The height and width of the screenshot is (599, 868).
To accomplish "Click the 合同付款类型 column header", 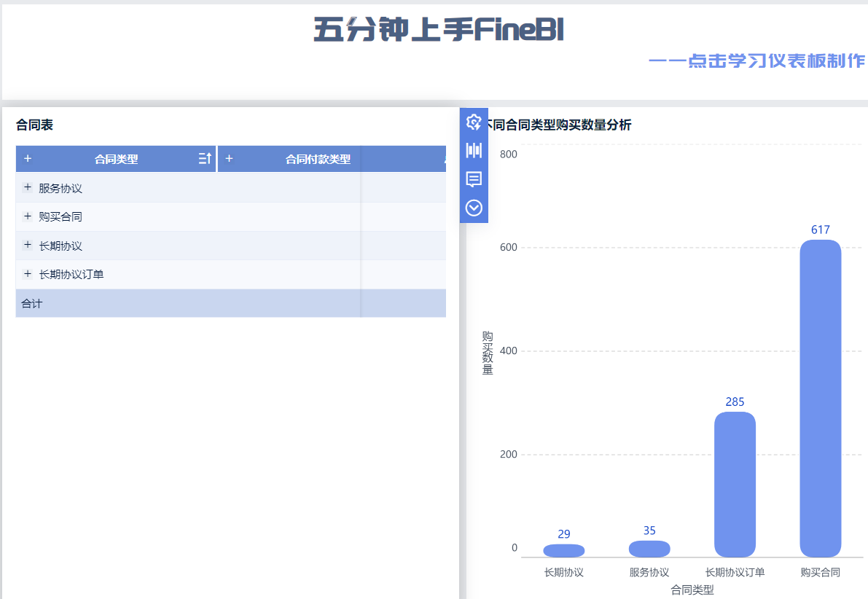I will point(318,160).
